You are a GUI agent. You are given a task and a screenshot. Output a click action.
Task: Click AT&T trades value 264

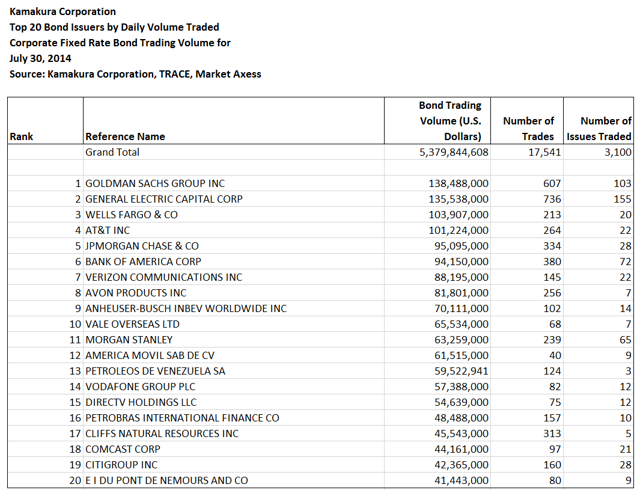tap(552, 230)
